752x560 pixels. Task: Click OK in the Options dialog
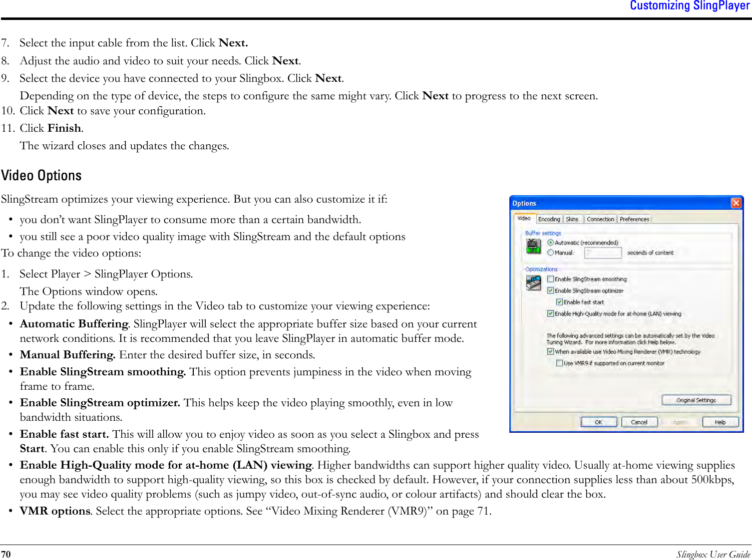pos(599,422)
